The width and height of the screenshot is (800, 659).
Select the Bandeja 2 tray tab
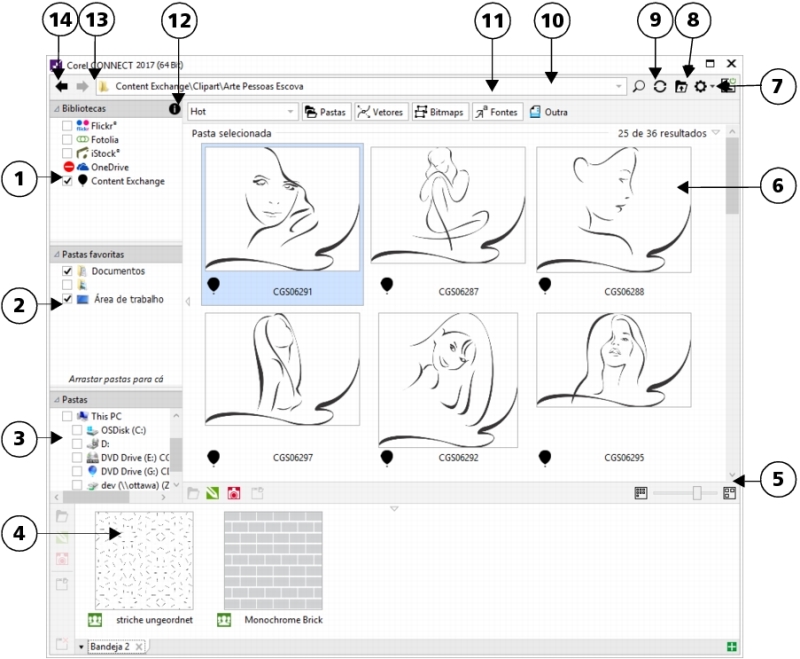pos(111,647)
